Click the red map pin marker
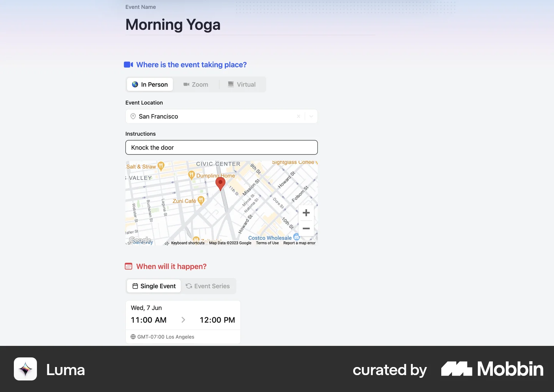This screenshot has width=554, height=392. [220, 183]
